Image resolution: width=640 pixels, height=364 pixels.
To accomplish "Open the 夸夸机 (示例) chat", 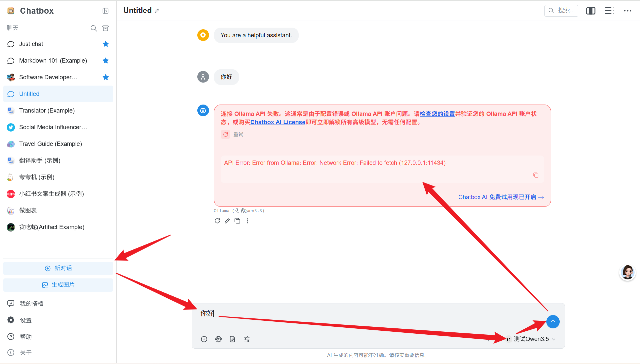I will tap(58, 177).
